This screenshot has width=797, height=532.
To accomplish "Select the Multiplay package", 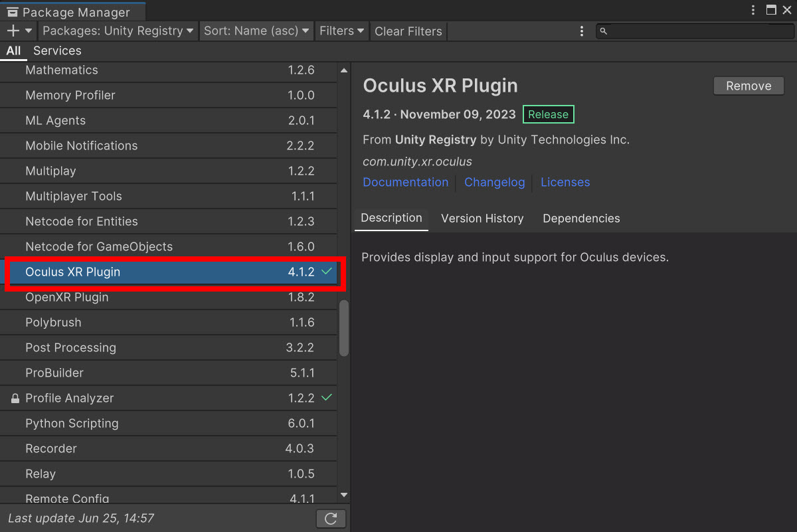I will click(x=169, y=171).
